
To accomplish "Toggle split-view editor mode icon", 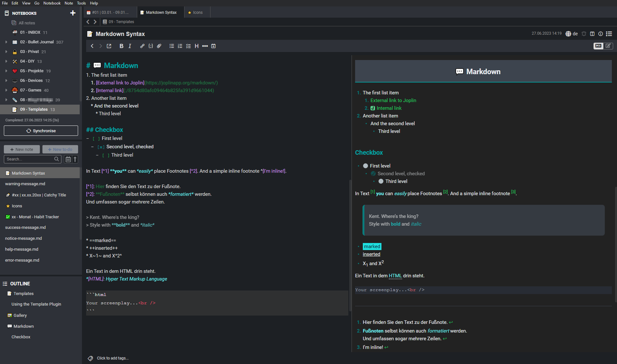I will tap(598, 46).
